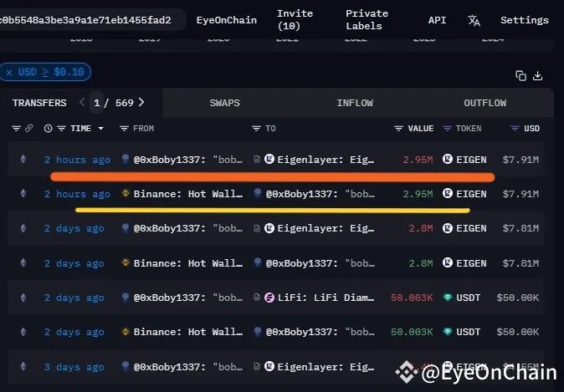
Task: Open the language translate icon
Action: coord(474,21)
